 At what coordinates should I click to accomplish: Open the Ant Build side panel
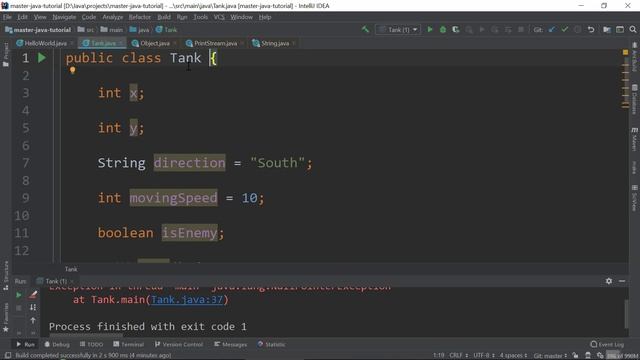tap(634, 58)
